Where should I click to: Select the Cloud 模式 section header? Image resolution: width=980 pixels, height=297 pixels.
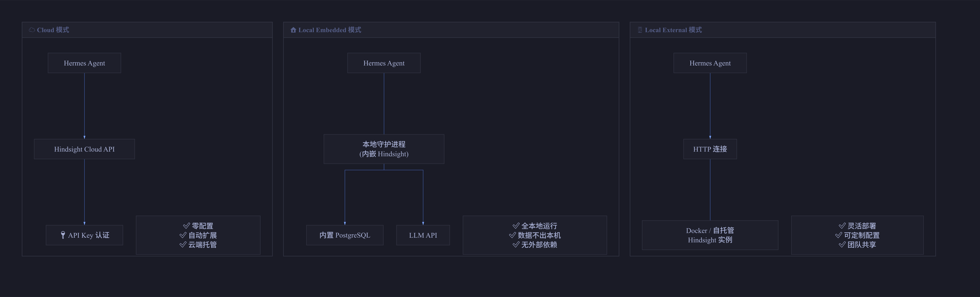147,30
